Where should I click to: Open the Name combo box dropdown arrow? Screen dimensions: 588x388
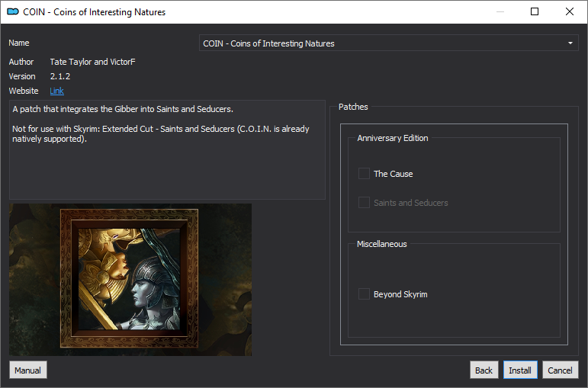click(570, 43)
